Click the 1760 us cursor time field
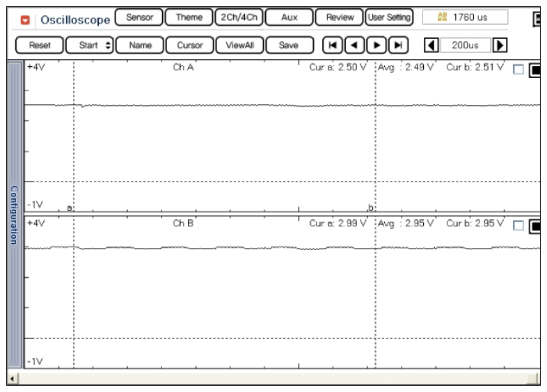Viewport: 547px width, 392px height. (464, 17)
